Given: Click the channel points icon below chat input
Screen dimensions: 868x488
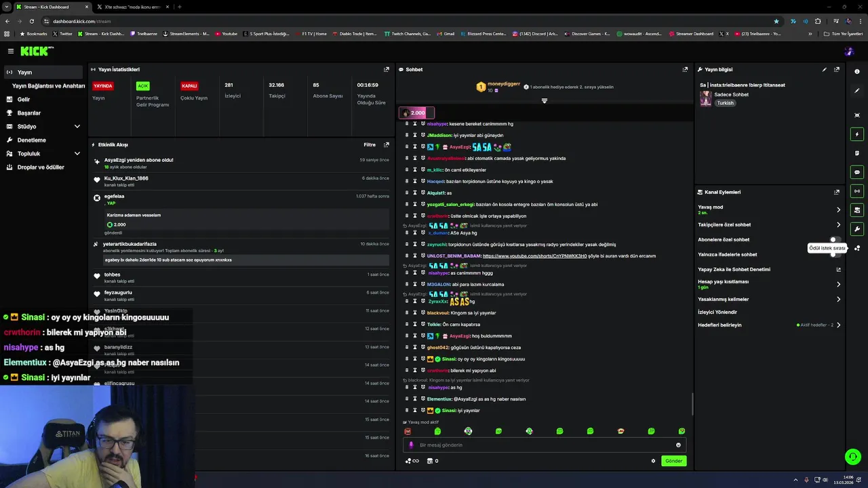Looking at the screenshot, I should click(412, 461).
